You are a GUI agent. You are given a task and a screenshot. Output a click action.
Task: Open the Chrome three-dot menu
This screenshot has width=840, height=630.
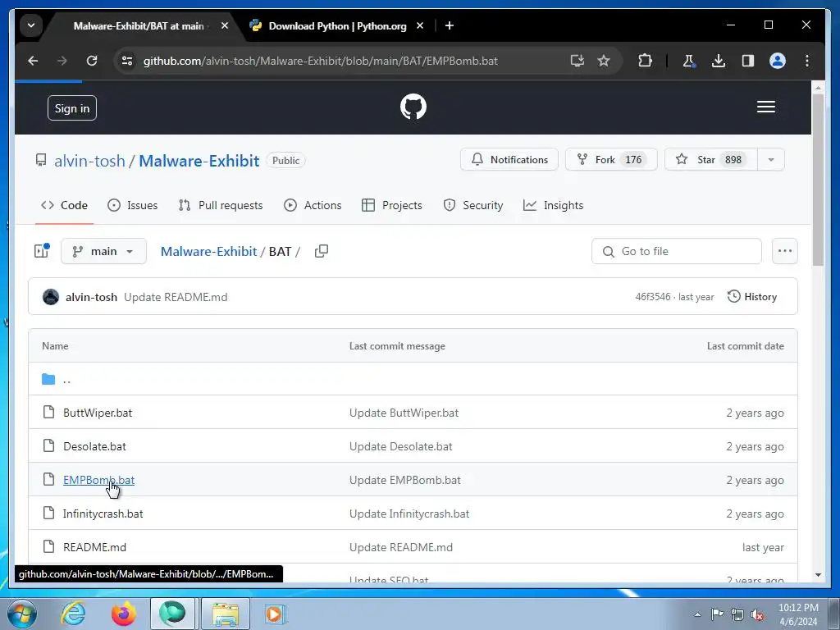(x=807, y=61)
